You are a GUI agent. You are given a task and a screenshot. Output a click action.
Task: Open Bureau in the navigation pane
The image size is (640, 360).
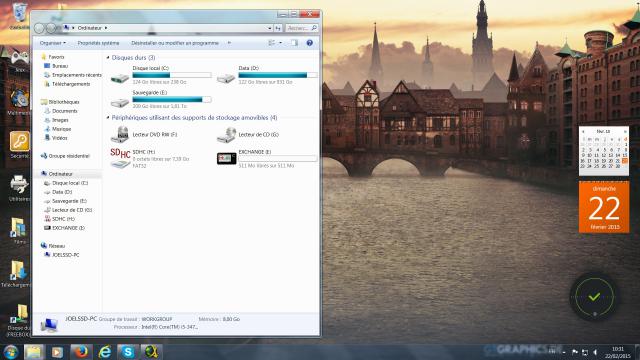click(60, 66)
